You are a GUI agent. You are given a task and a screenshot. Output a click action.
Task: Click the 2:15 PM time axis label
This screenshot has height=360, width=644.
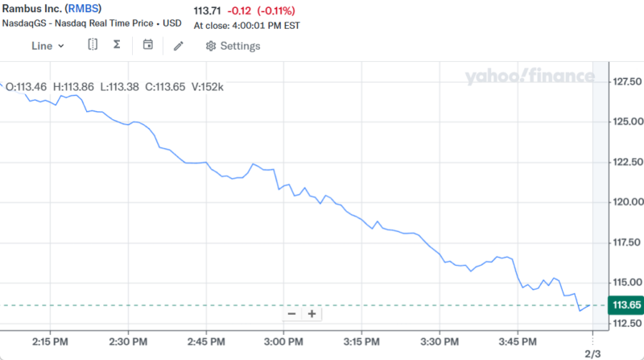pyautogui.click(x=50, y=341)
